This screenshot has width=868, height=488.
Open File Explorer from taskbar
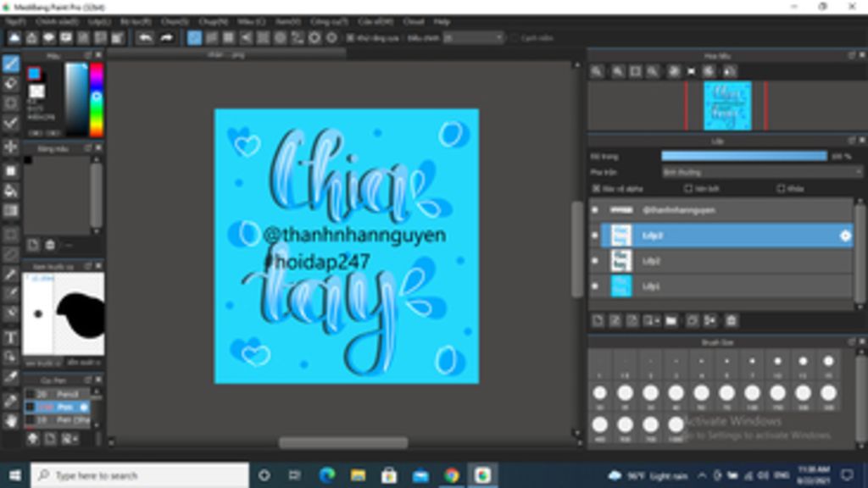(x=359, y=475)
